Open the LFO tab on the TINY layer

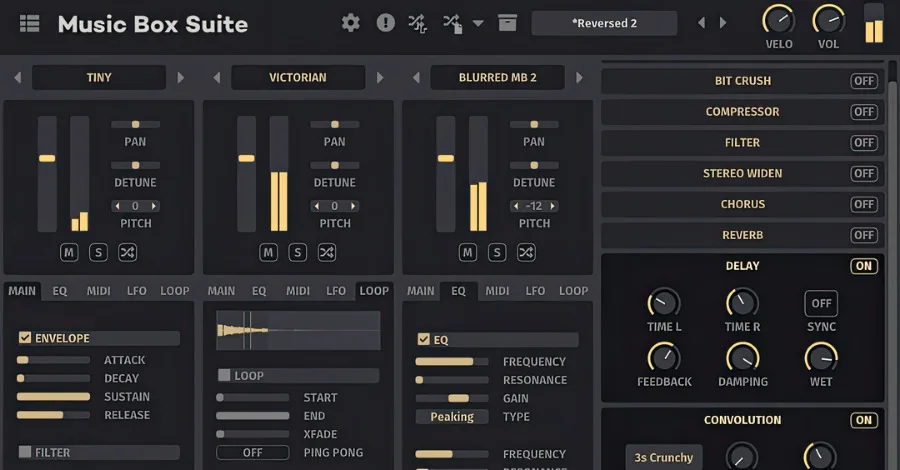pos(137,291)
